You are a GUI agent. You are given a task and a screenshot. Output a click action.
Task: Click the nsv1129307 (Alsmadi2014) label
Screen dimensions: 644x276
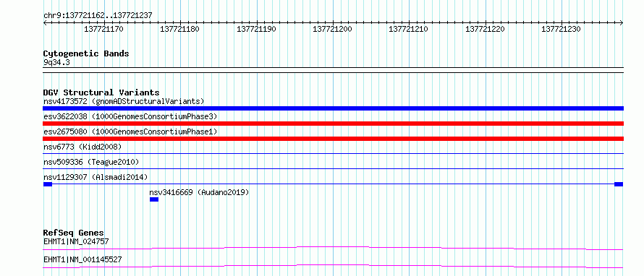(96, 177)
